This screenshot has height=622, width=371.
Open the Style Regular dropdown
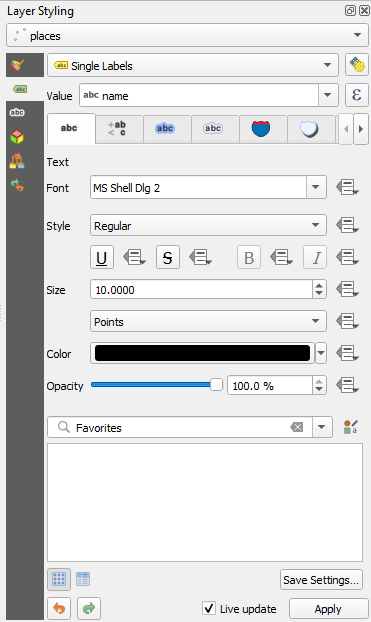pos(208,225)
